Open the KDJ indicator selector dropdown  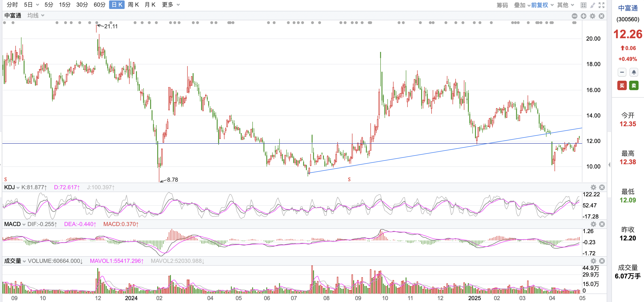(x=12, y=187)
